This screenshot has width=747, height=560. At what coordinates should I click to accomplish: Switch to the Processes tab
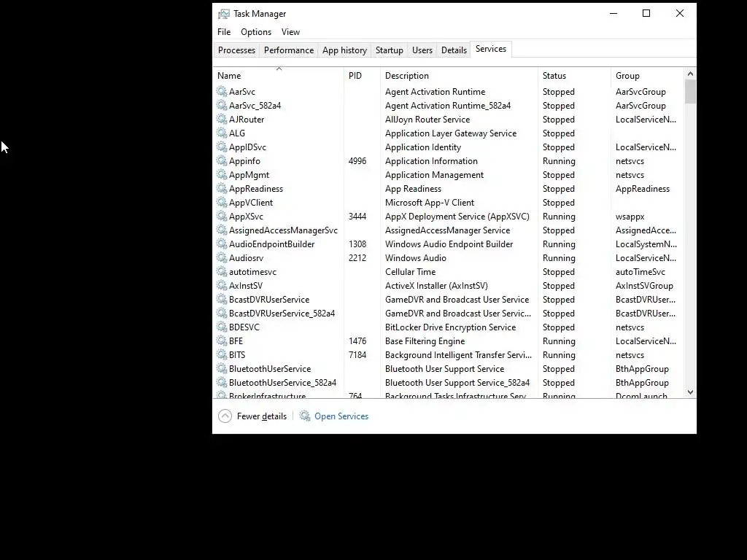pyautogui.click(x=237, y=50)
